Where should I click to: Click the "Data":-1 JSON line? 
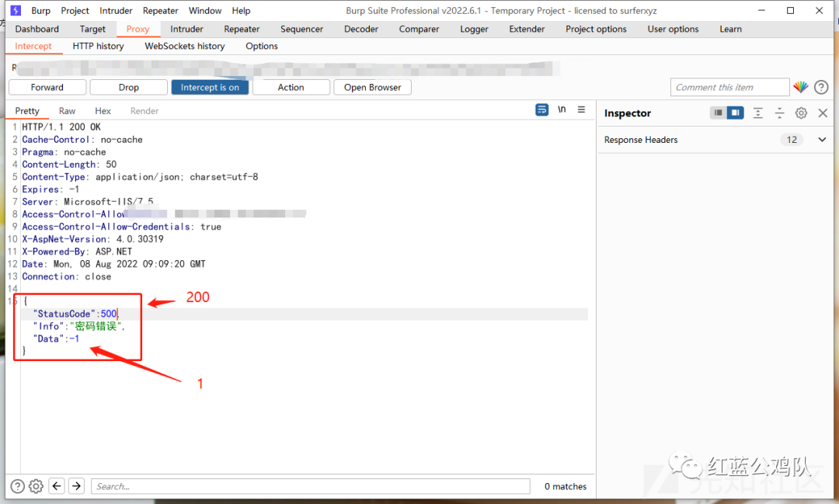coord(56,339)
